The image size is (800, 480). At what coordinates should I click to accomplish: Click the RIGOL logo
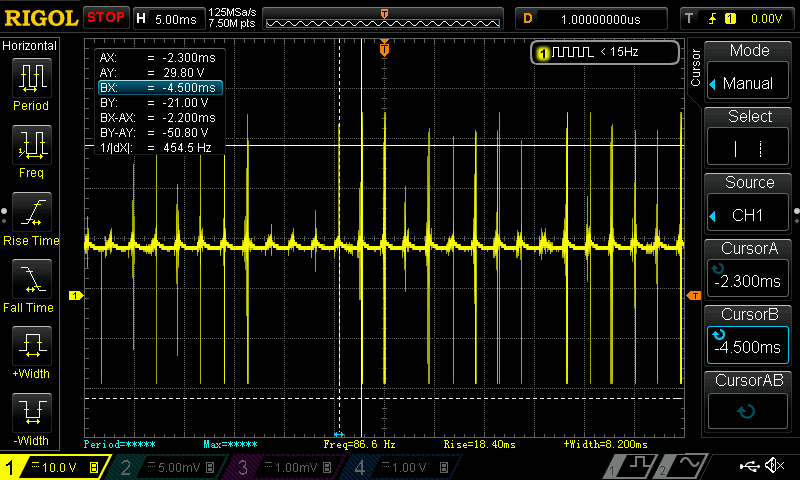[x=41, y=18]
